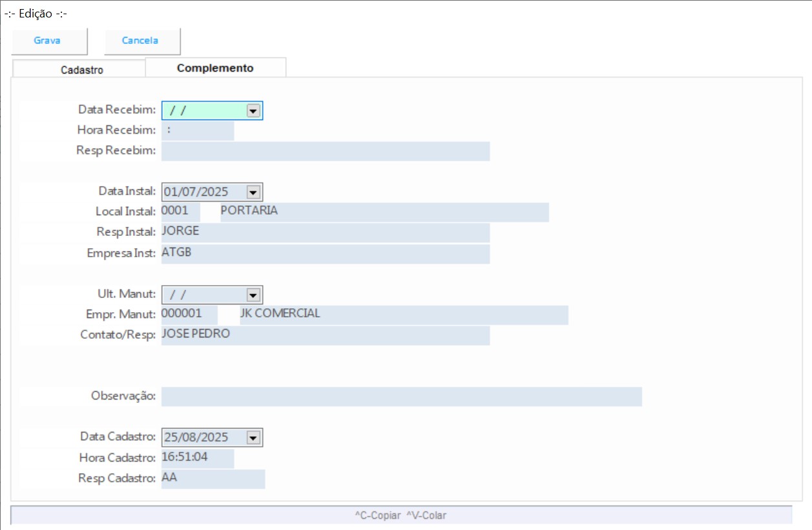The height and width of the screenshot is (530, 812).
Task: Open the Ult. Manut date dropdown
Action: pos(253,295)
